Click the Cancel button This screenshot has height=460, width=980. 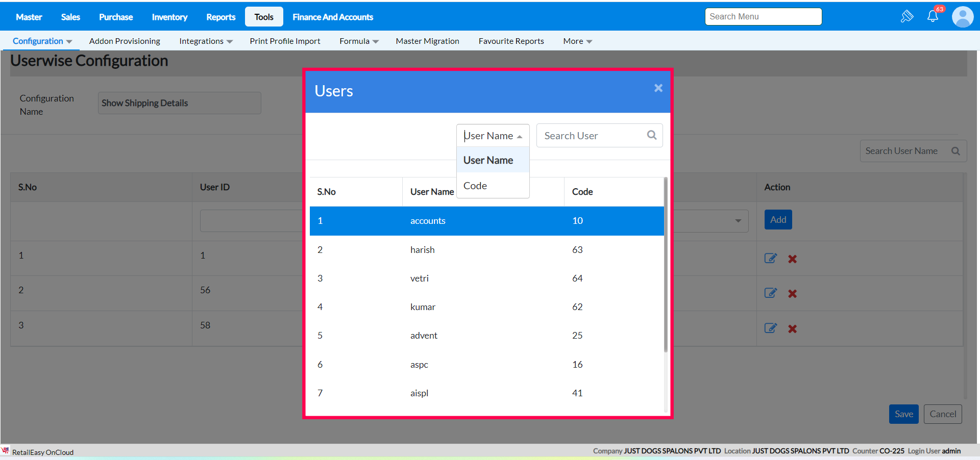click(x=943, y=414)
